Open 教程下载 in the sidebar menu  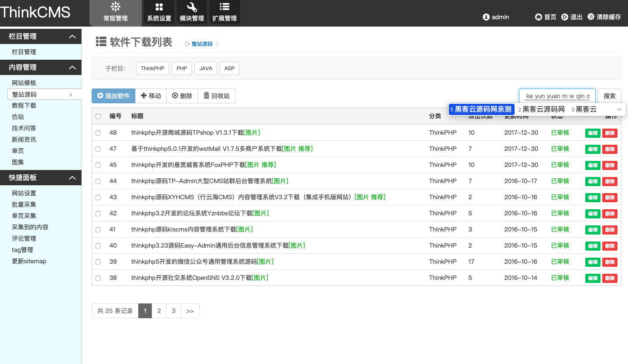click(x=24, y=105)
